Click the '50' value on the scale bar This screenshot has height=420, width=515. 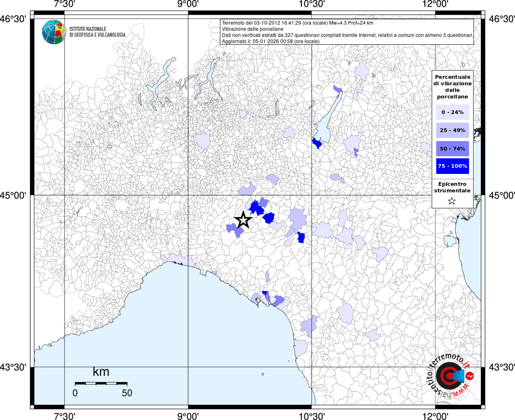[127, 393]
